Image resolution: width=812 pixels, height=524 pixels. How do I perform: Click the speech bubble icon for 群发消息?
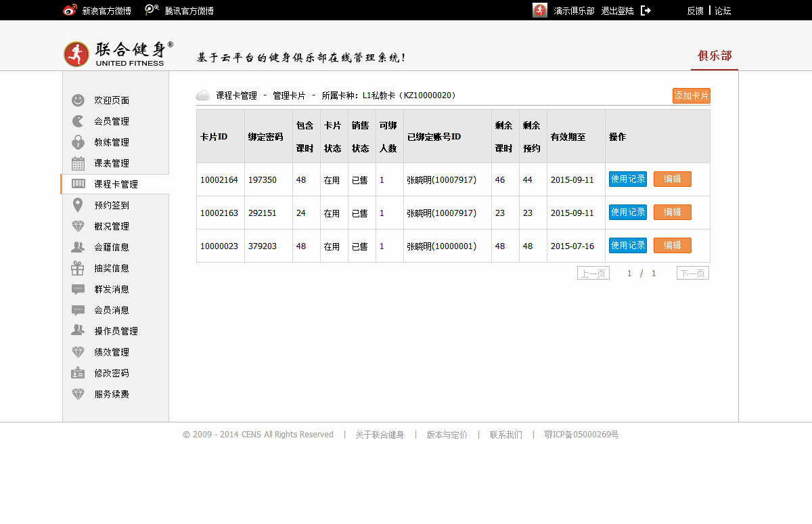78,289
